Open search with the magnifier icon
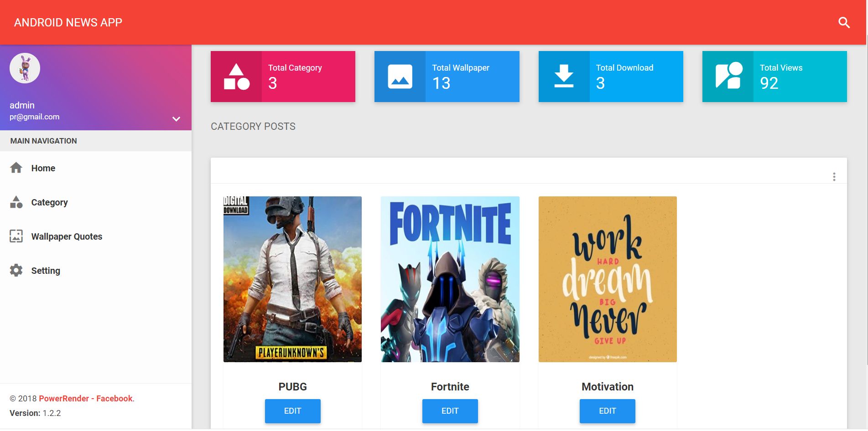This screenshot has height=431, width=868. tap(844, 22)
